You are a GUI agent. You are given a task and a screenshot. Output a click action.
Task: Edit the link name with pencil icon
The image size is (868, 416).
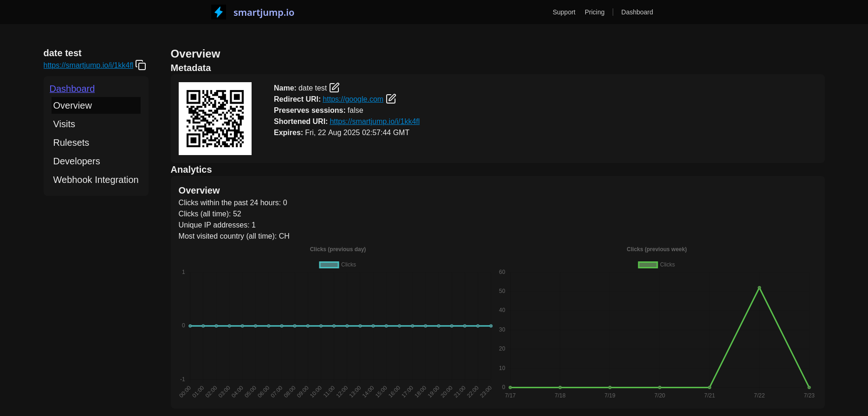pyautogui.click(x=335, y=87)
